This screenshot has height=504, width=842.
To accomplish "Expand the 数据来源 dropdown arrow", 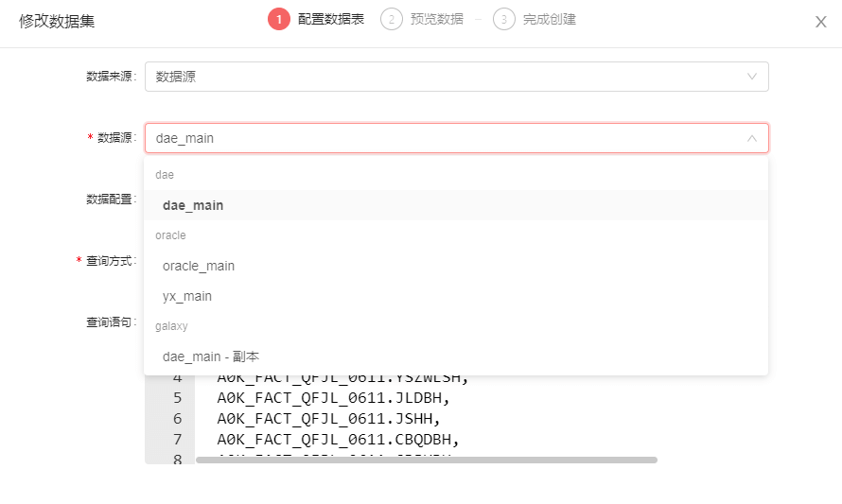I will [752, 77].
